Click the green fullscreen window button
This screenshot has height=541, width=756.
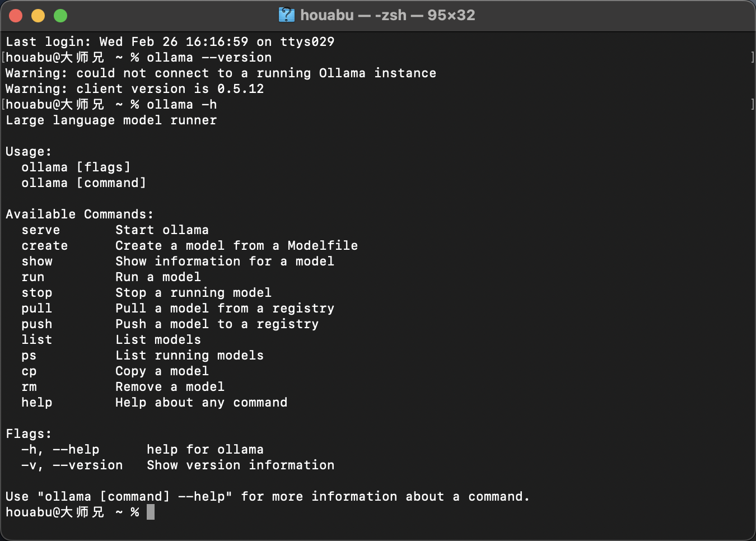(60, 16)
